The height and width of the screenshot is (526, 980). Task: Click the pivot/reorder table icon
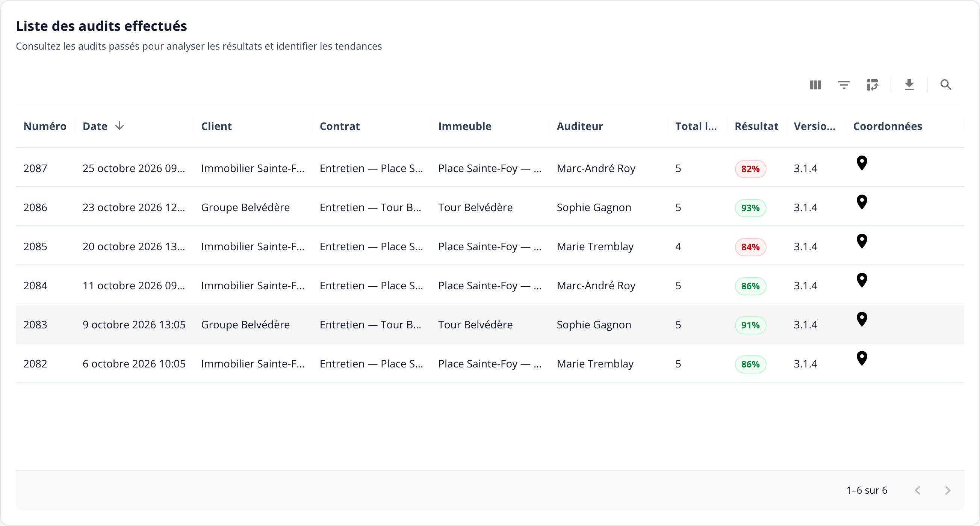click(x=872, y=85)
